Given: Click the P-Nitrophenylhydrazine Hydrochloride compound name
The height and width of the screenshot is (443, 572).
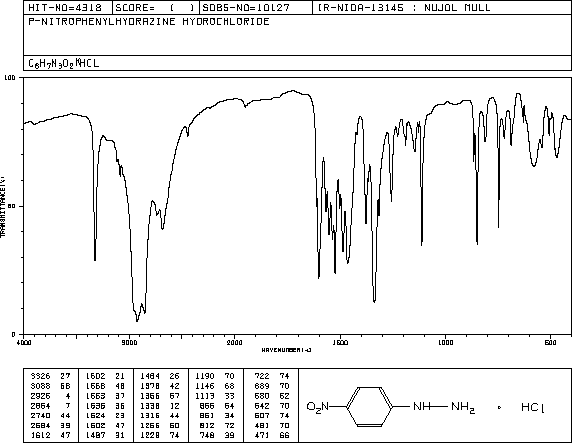Looking at the screenshot, I should [149, 22].
